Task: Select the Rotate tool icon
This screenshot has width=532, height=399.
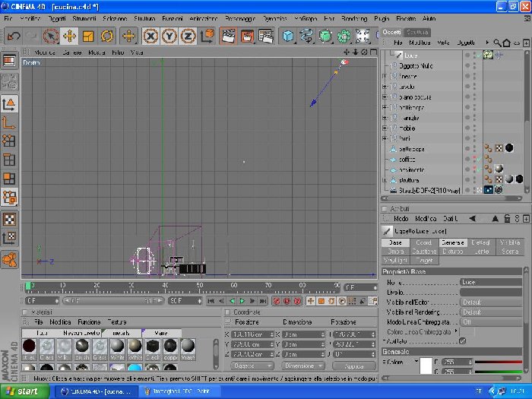Action: [x=107, y=36]
